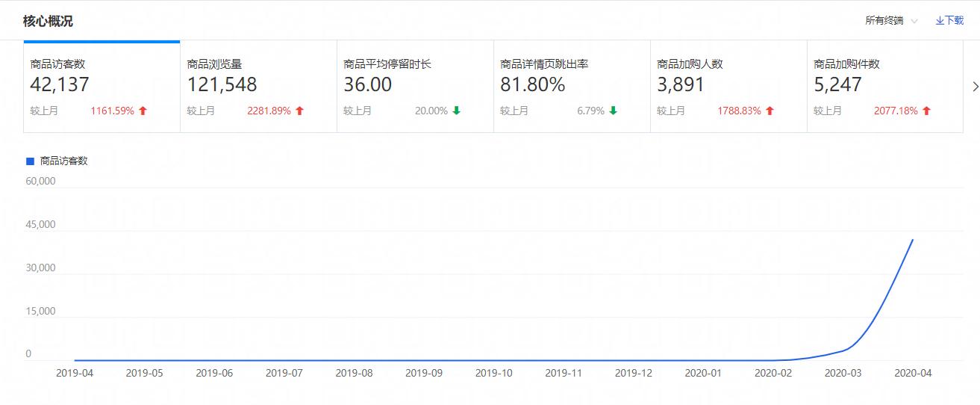This screenshot has height=405, width=980.
Task: Click the green down arrow beside 20.00%
Action: point(457,111)
